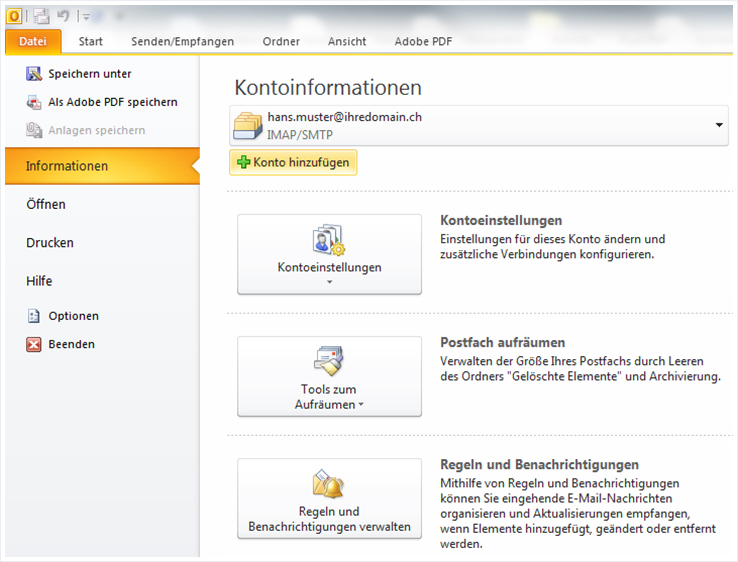Click the Regeln und Benachrichtigungen heading

539,465
